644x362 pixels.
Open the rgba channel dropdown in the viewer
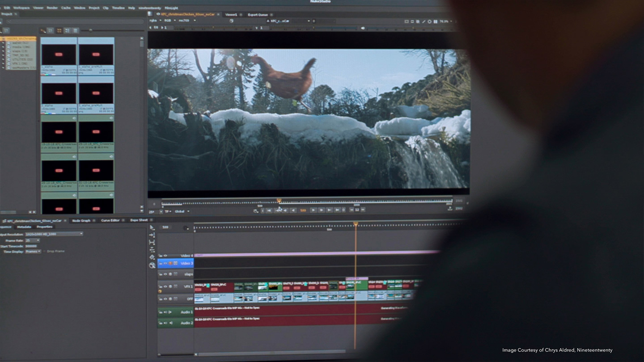click(x=155, y=21)
